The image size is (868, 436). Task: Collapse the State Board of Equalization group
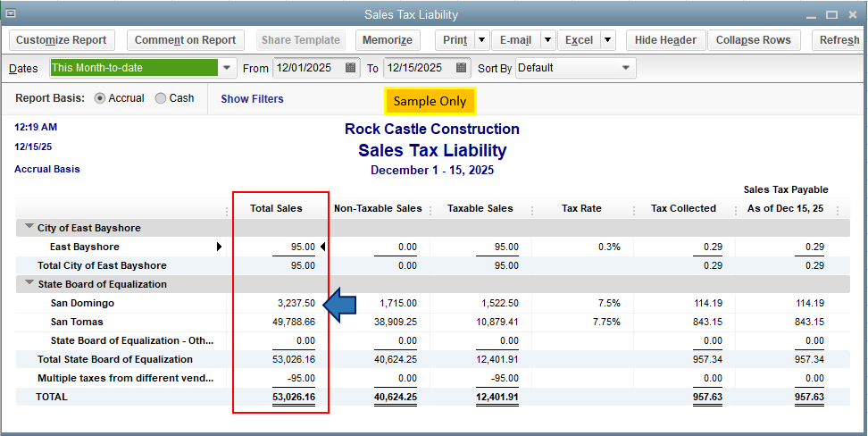(30, 284)
